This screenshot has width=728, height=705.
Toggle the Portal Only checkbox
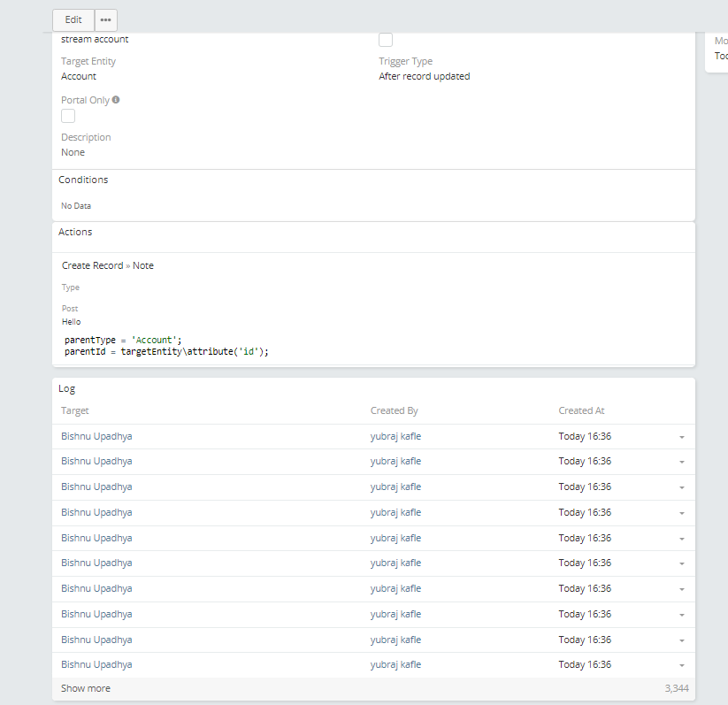point(68,116)
